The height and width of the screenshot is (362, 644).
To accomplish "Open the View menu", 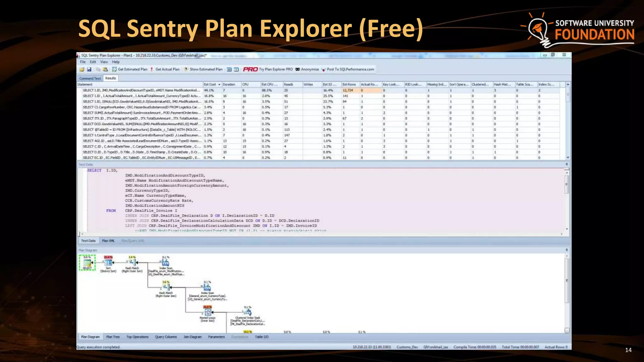I will click(104, 62).
